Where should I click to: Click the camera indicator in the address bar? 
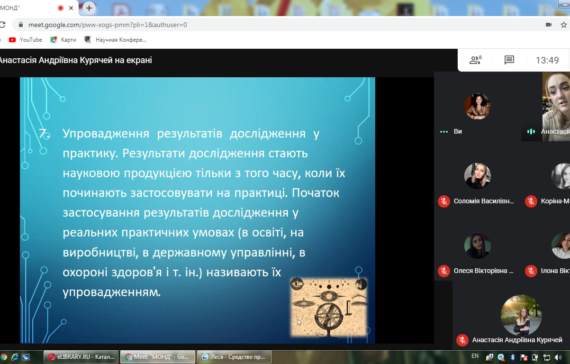[x=549, y=25]
